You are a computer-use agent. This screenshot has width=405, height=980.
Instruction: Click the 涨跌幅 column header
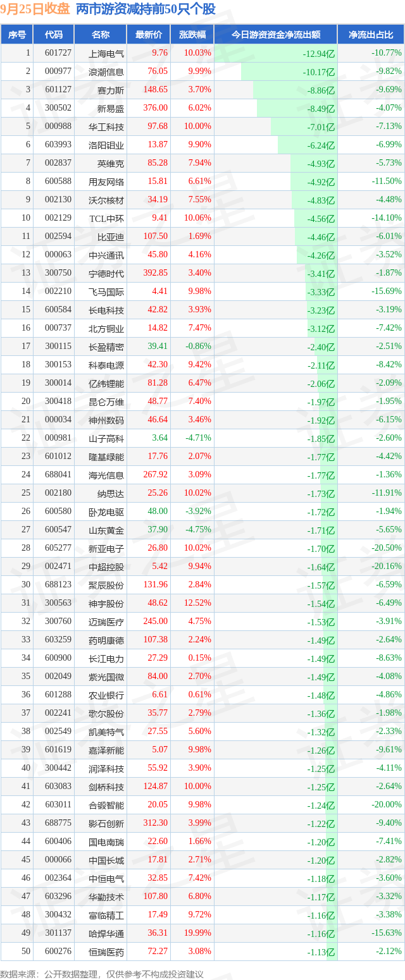coord(192,35)
